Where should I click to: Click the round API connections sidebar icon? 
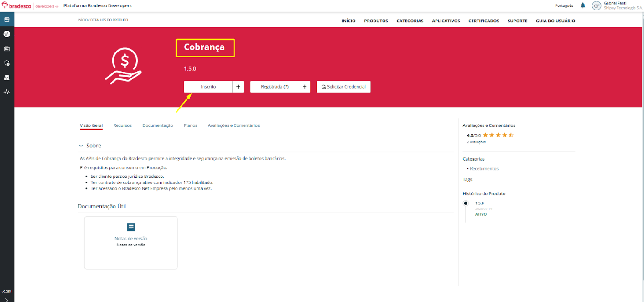(x=7, y=34)
